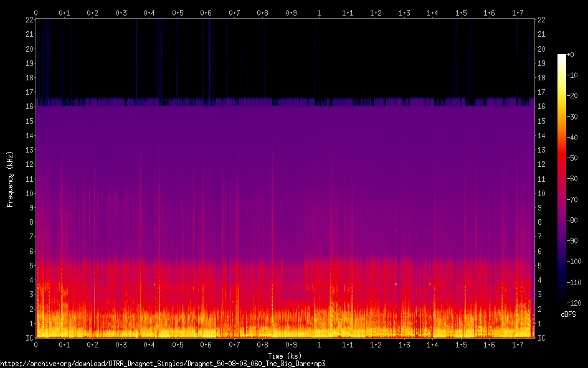Select the dBFS label under the color scale
Image resolution: width=588 pixels, height=368 pixels.
click(x=568, y=314)
